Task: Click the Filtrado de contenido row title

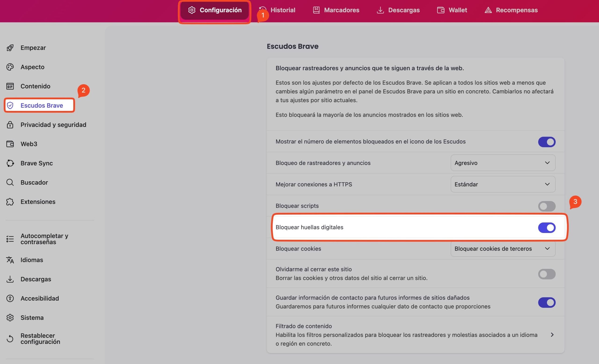Action: coord(303,326)
